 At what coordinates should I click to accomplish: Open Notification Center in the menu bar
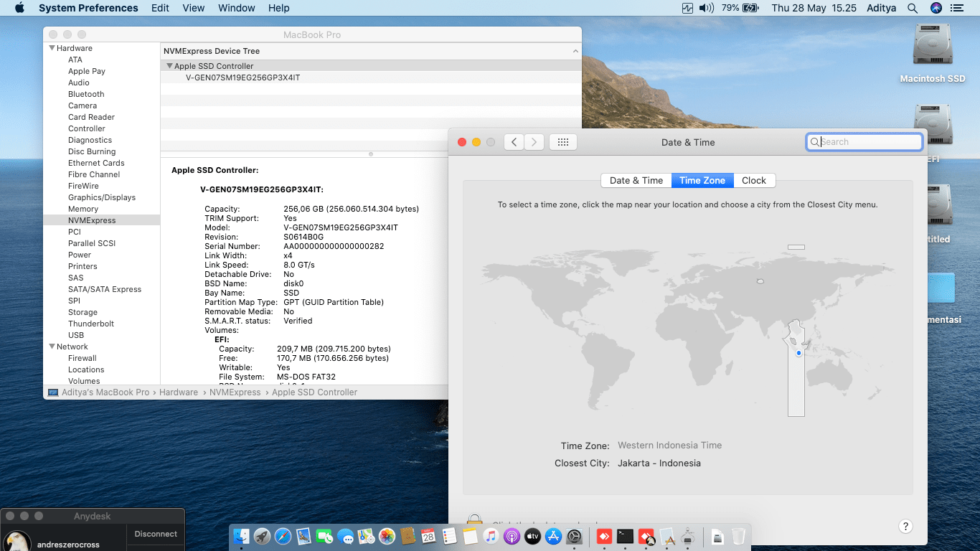pos(957,8)
